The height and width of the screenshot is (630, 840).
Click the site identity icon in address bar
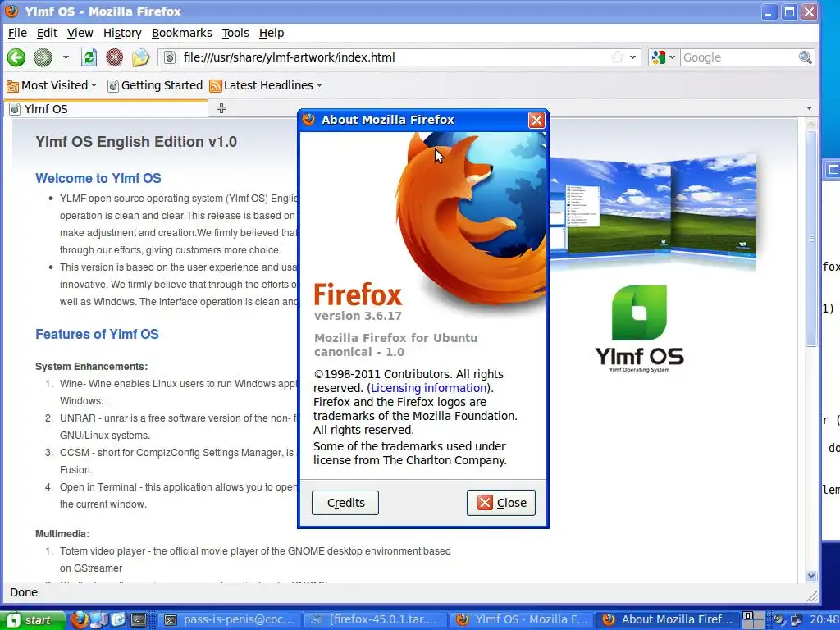click(169, 57)
